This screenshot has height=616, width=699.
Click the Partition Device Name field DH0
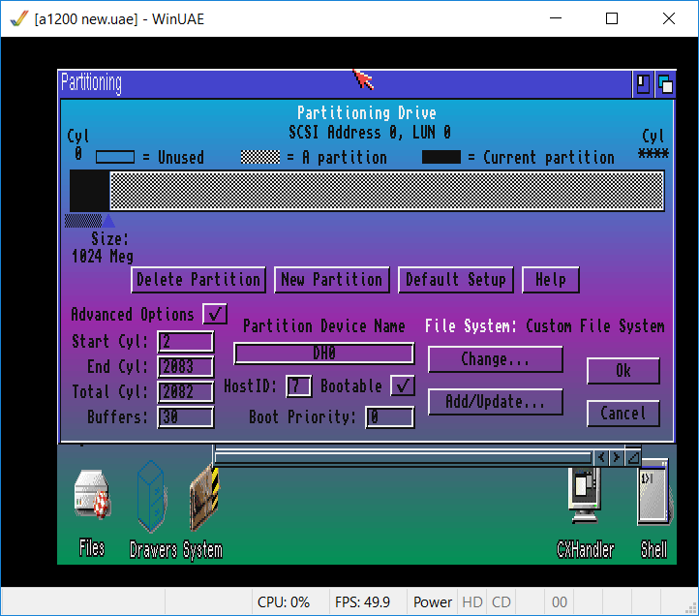(x=323, y=354)
